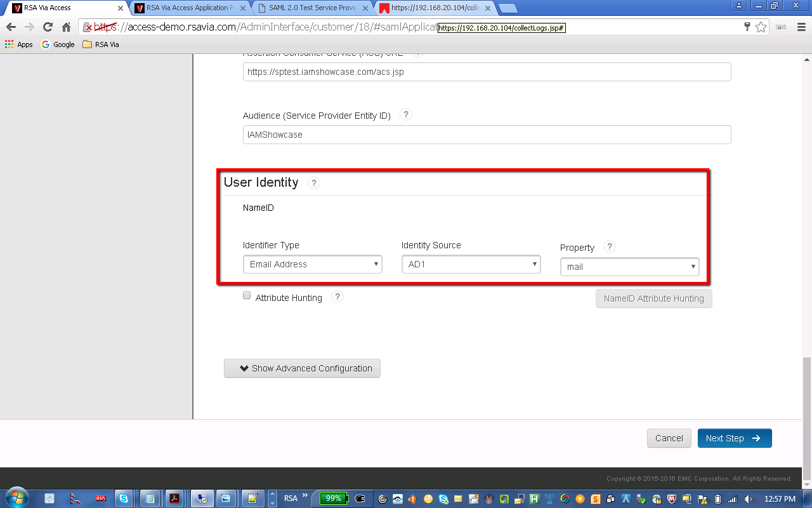
Task: Open the Chrome menu hamburger icon
Action: pos(800,27)
